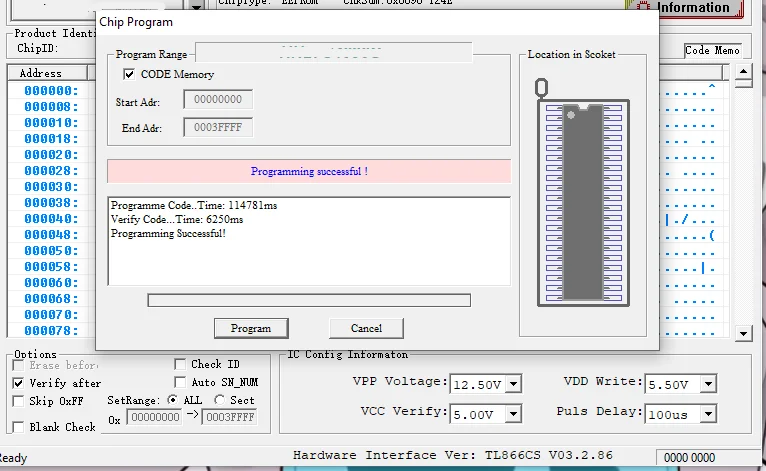Click the End Adr input field
This screenshot has width=766, height=471.
pyautogui.click(x=218, y=128)
